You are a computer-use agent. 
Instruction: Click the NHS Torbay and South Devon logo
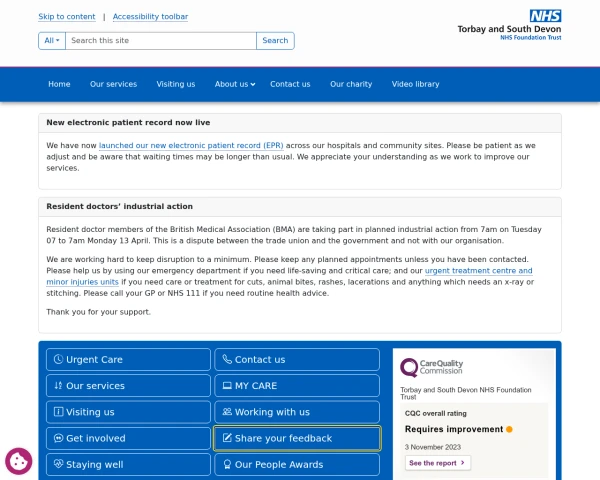tap(509, 25)
